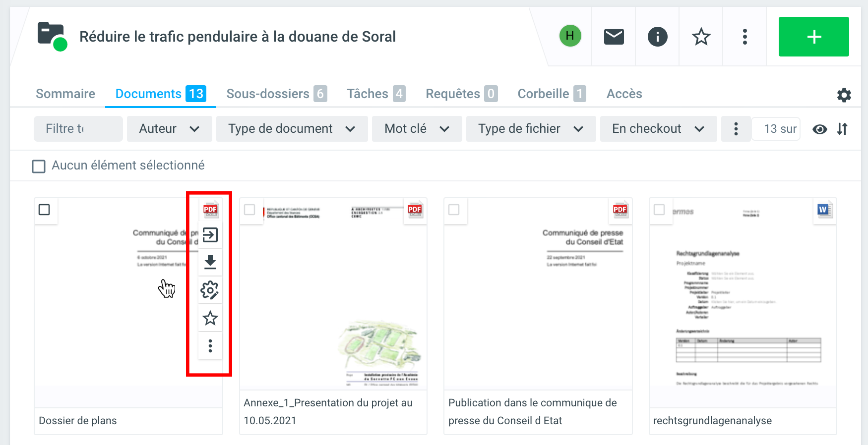This screenshot has width=868, height=445.
Task: Check out the Dossier de plans document
Action: click(x=210, y=235)
